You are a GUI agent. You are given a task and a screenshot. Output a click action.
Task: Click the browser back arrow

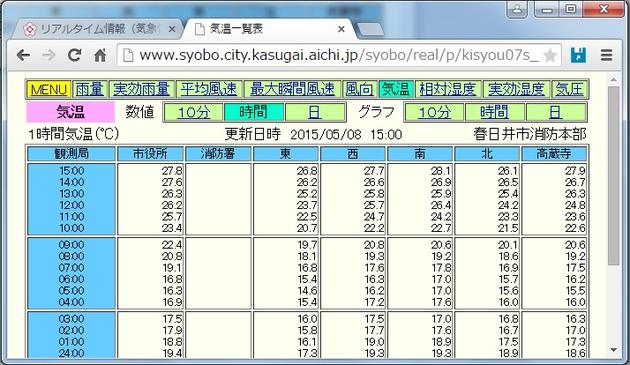[23, 55]
